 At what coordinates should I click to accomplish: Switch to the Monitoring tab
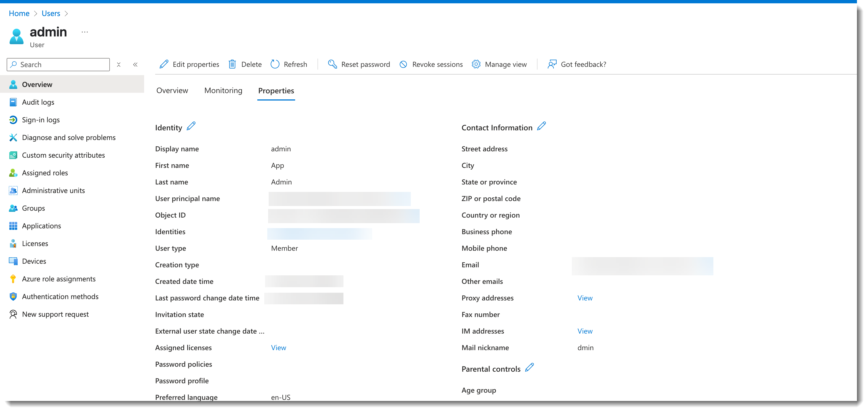click(223, 91)
